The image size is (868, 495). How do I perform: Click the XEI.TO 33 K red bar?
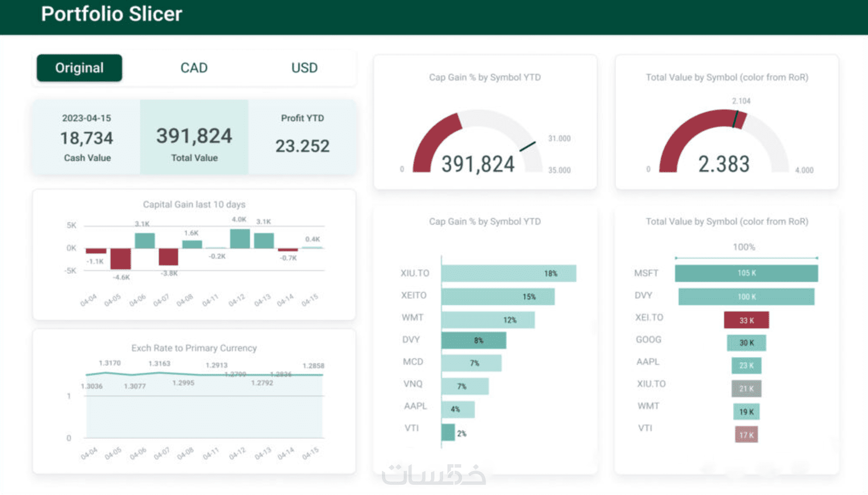(x=746, y=320)
